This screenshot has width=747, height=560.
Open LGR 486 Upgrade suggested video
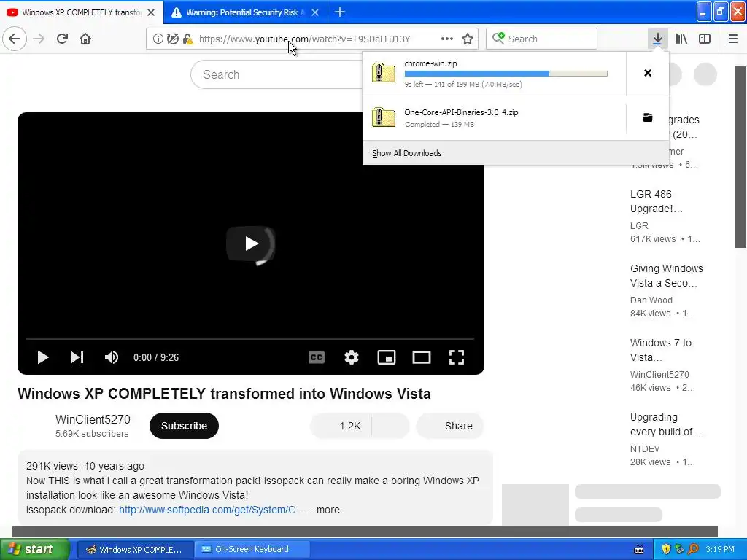tap(656, 201)
